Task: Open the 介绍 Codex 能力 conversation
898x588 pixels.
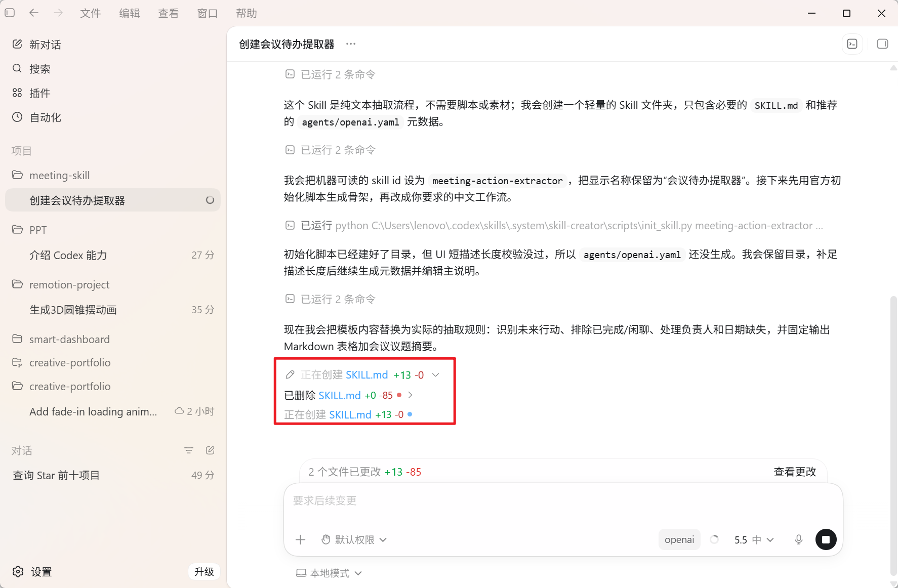Action: point(113,255)
